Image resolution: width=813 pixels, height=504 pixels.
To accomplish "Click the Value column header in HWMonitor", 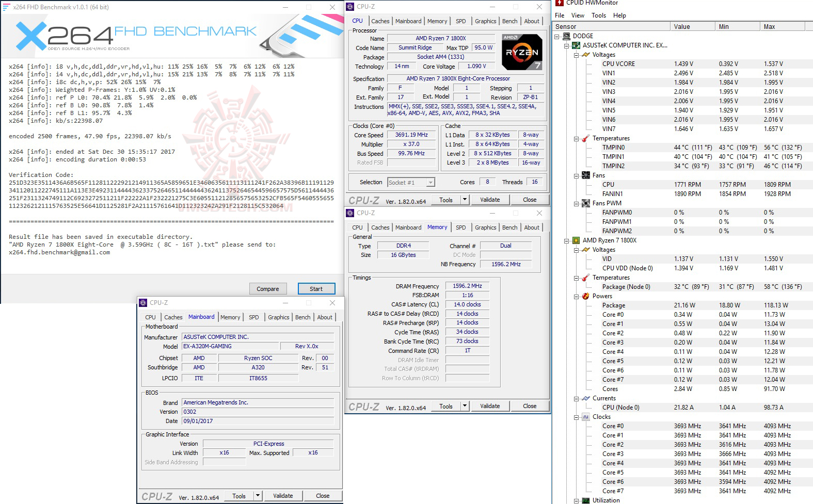I will (692, 26).
